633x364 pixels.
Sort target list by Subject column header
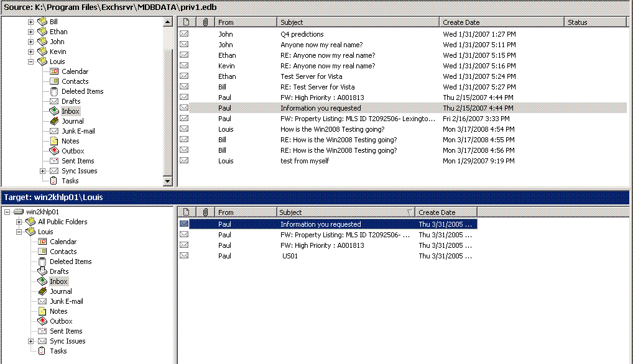pos(345,212)
